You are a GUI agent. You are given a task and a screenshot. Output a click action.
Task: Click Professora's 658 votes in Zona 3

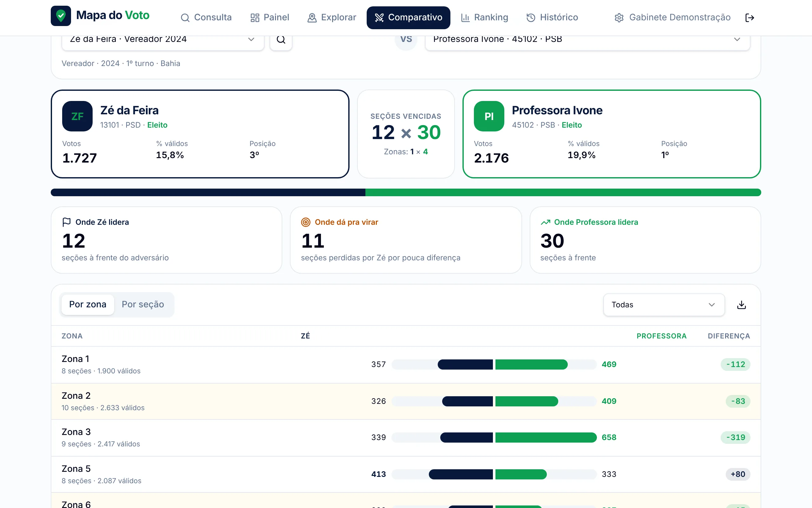click(609, 438)
